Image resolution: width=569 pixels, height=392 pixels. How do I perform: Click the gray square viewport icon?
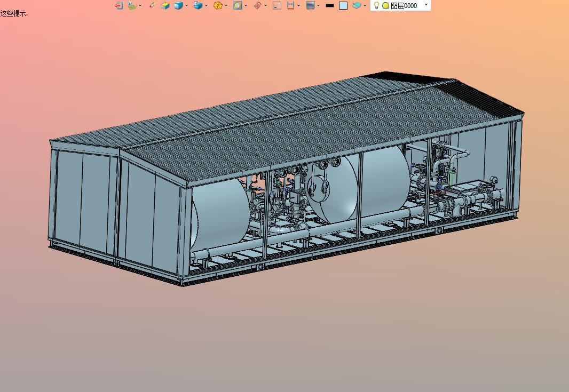[277, 5]
